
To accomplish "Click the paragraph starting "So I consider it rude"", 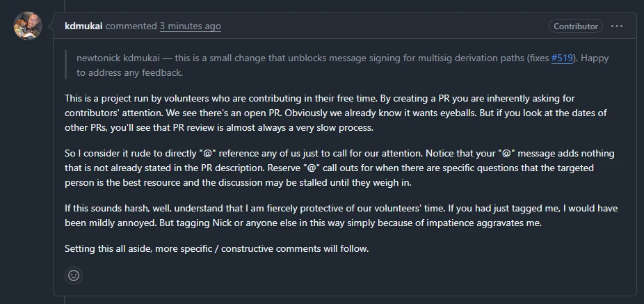I will tap(278, 166).
